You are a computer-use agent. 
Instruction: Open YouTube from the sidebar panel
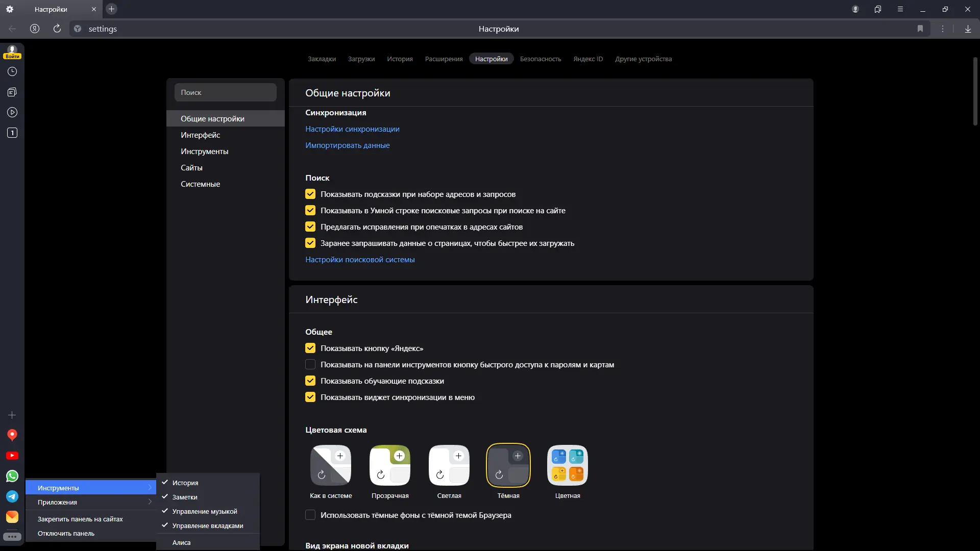click(12, 456)
